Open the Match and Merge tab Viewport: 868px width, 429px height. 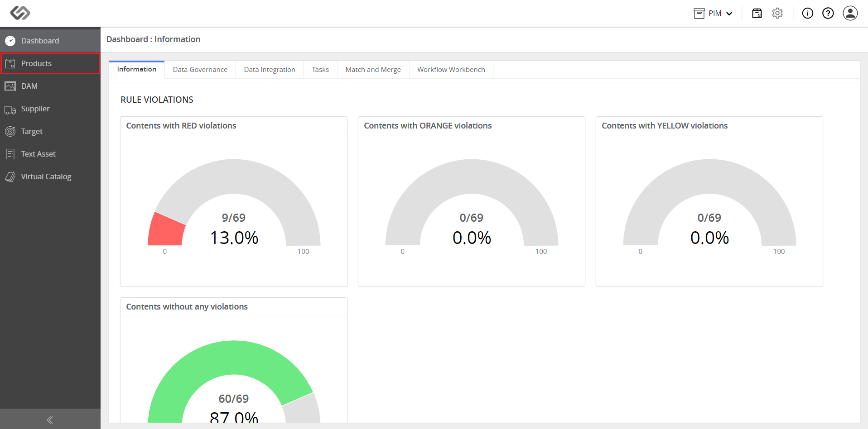point(373,70)
